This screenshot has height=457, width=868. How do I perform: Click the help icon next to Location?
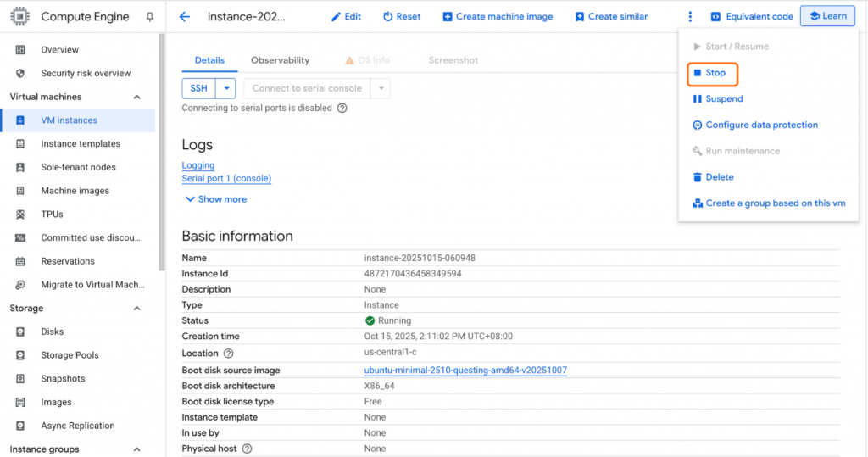[228, 354]
